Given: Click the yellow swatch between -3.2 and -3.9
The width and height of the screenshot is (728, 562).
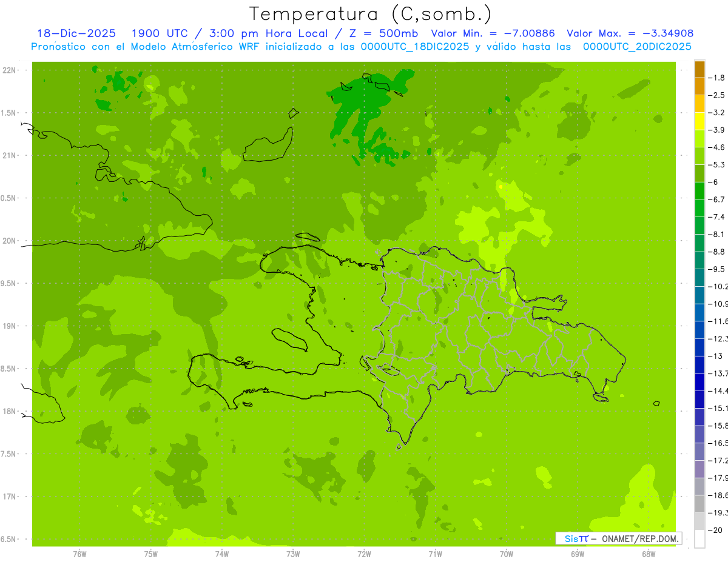Looking at the screenshot, I should pos(699,121).
